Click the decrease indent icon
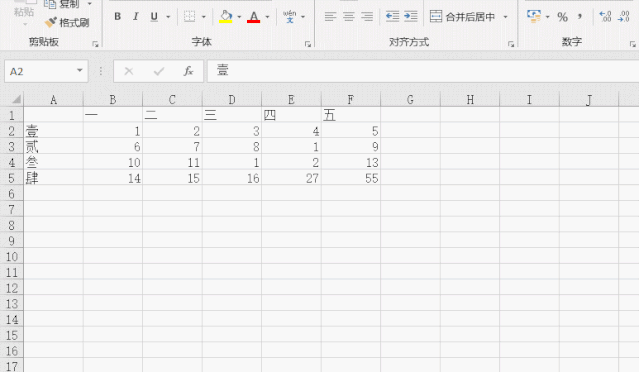This screenshot has width=639, height=372. [x=392, y=17]
